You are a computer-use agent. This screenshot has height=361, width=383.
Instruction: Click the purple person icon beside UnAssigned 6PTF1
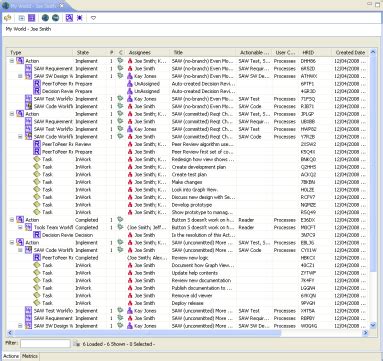130,84
